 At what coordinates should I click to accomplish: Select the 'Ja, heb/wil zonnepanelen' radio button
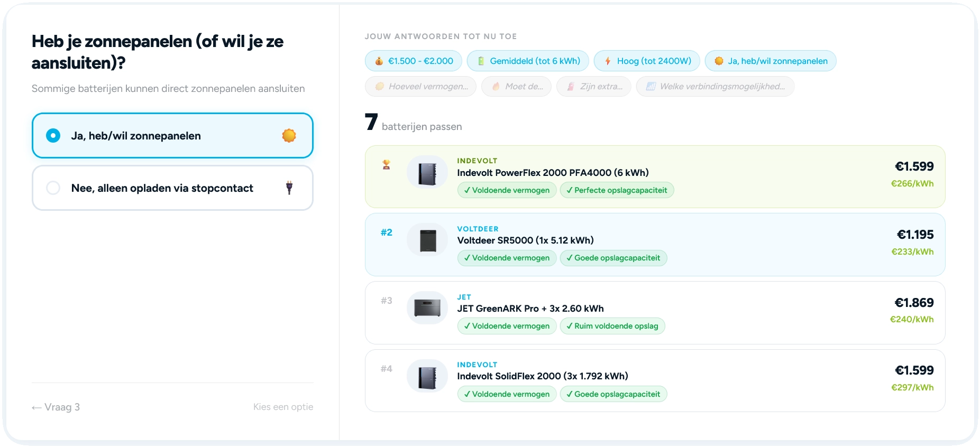53,136
